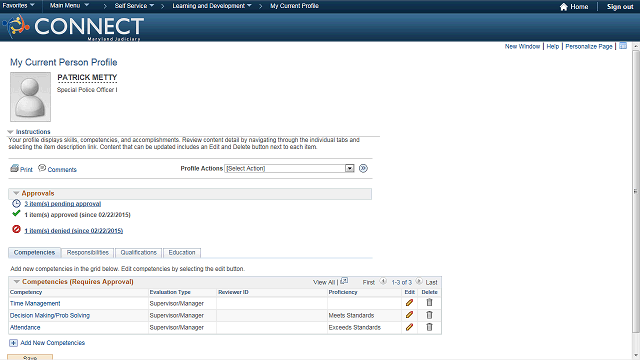Image resolution: width=640 pixels, height=360 pixels.
Task: Click the pending approval clock icon
Action: tap(16, 203)
